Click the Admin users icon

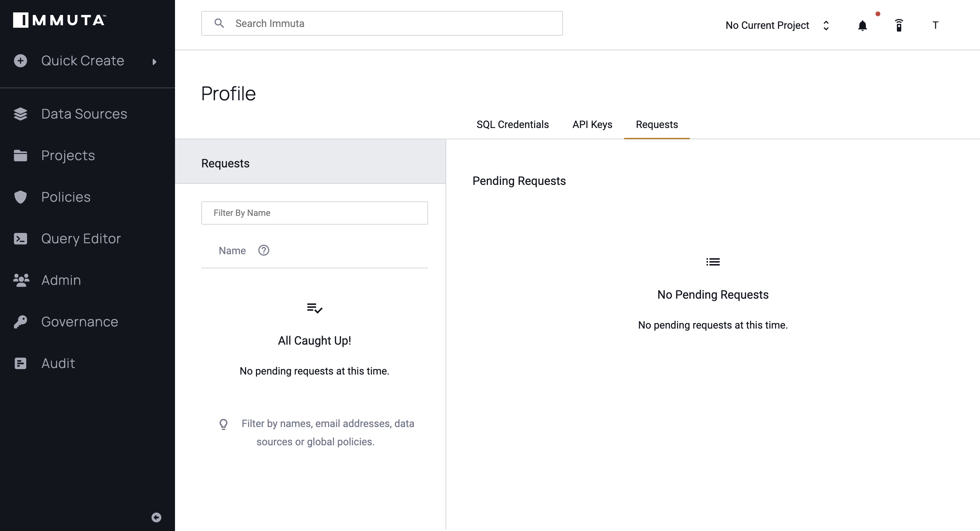click(21, 280)
